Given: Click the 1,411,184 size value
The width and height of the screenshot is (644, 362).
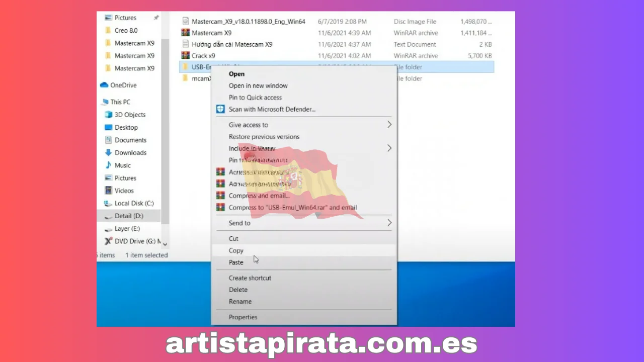Looking at the screenshot, I should [476, 33].
